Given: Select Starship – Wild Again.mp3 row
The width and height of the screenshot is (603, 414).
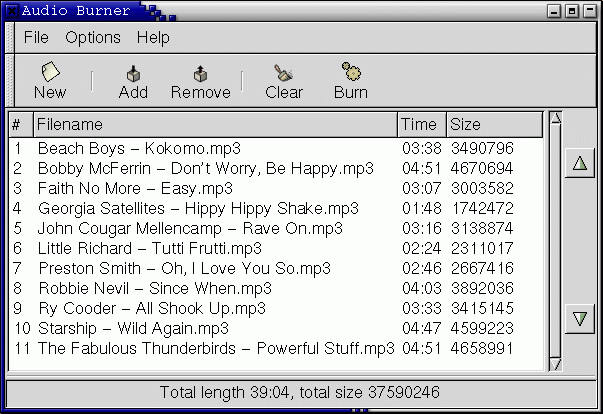Looking at the screenshot, I should point(133,328).
